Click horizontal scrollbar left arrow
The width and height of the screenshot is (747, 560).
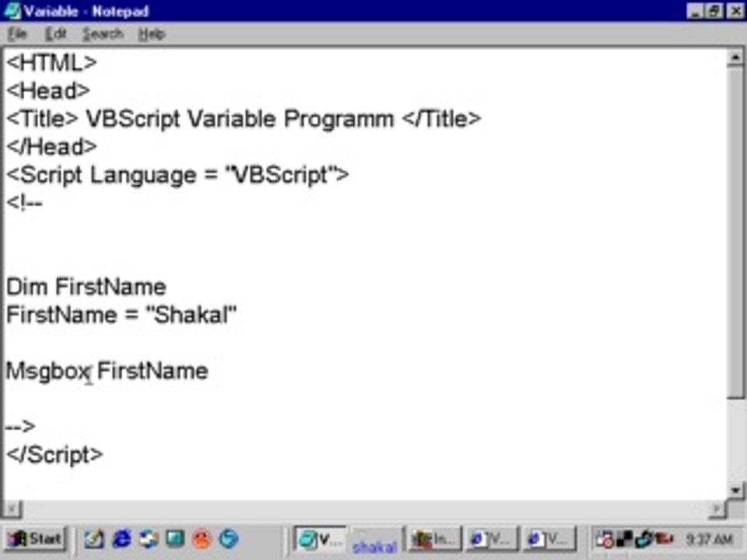(12, 509)
